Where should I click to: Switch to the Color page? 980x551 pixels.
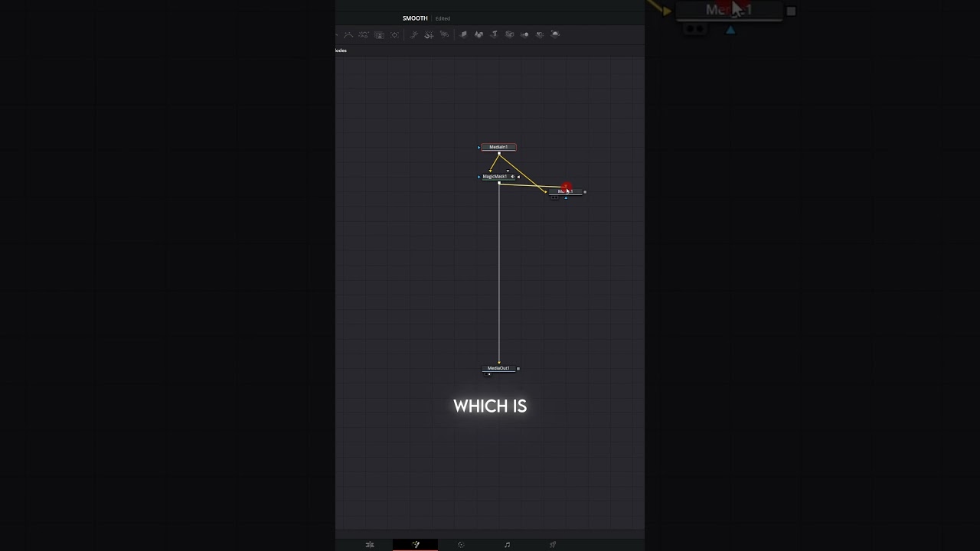click(461, 545)
